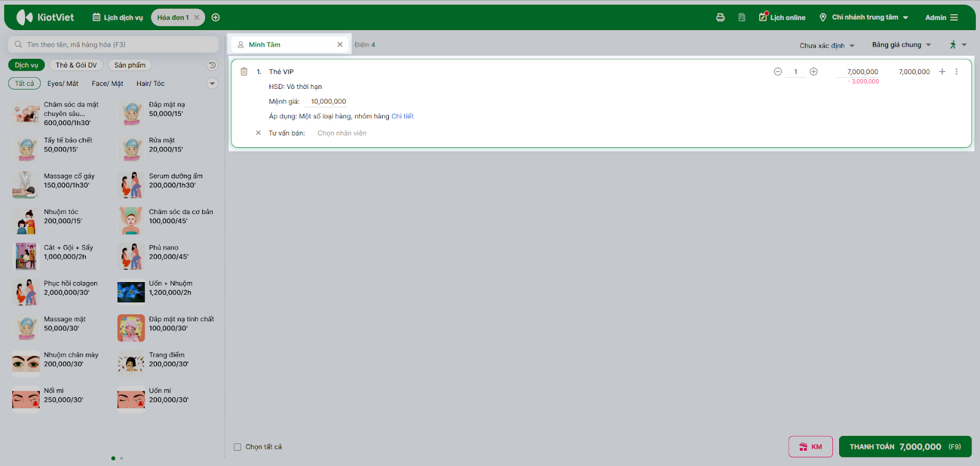Open the history clock icon

(212, 65)
